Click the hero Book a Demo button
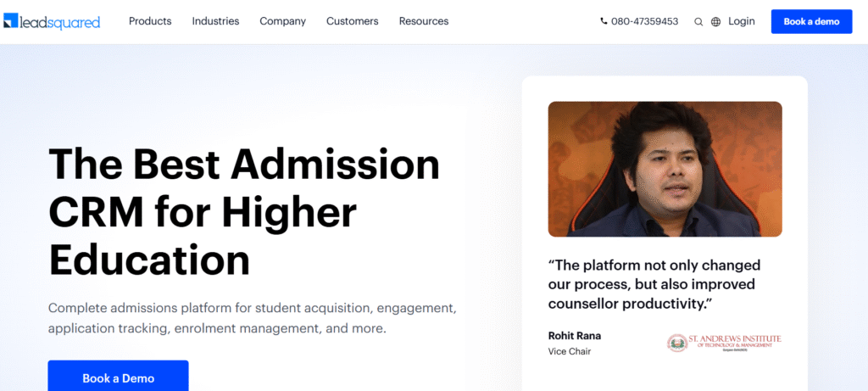This screenshot has height=391, width=868. click(x=118, y=377)
